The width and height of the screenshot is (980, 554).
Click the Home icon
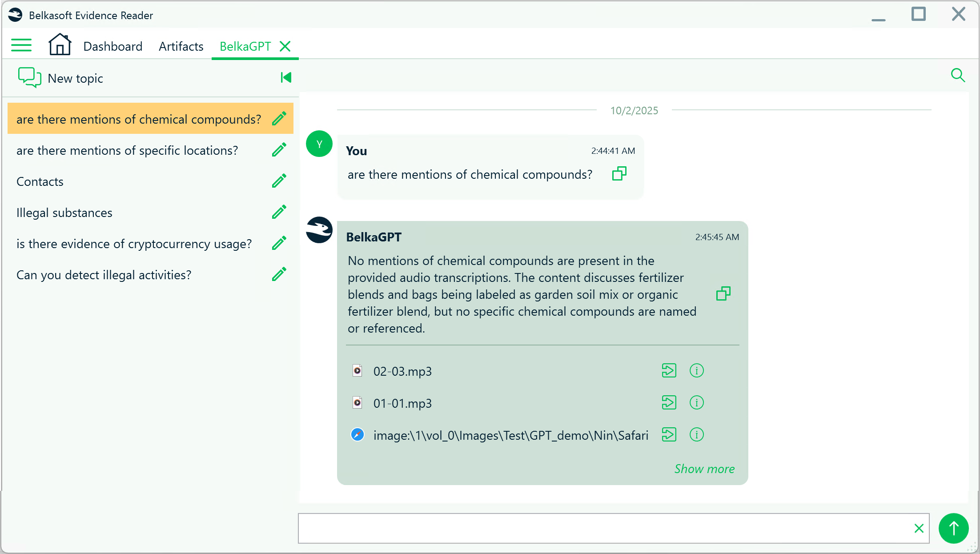coord(60,44)
